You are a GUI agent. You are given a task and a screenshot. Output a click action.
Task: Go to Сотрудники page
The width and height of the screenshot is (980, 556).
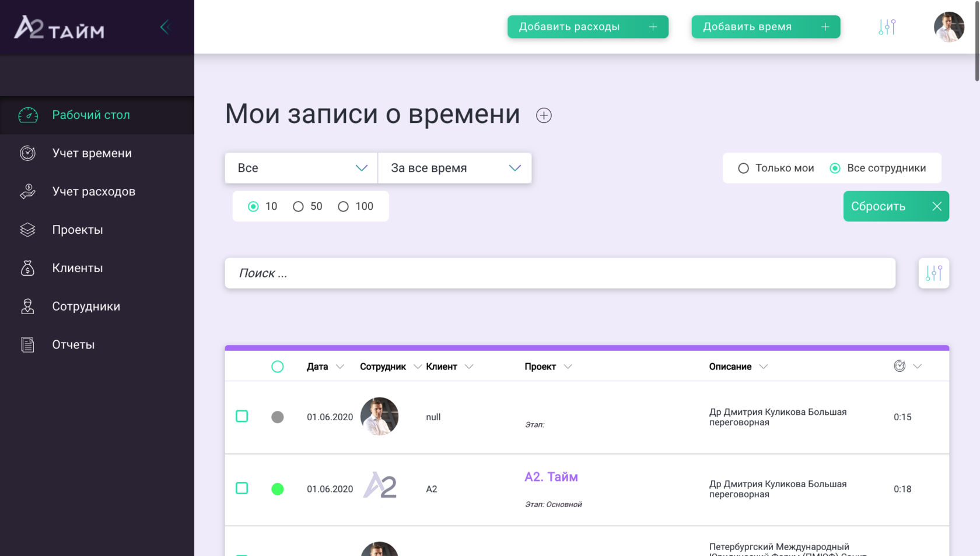97,307
